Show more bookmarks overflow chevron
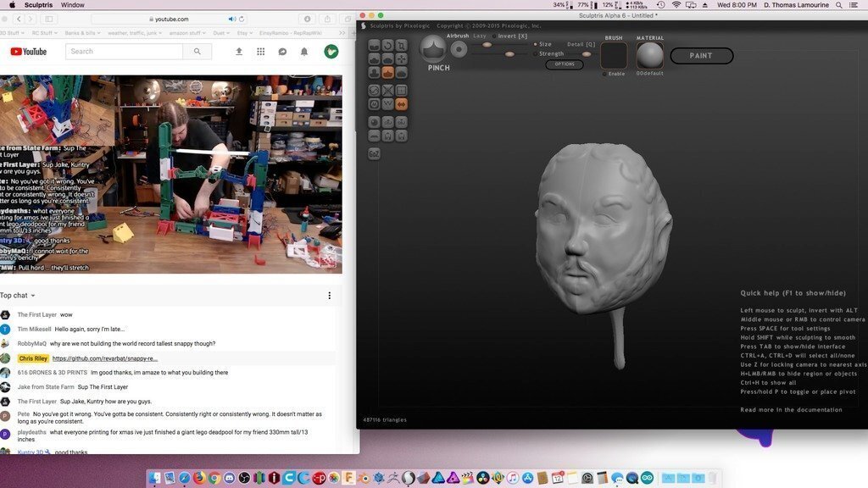This screenshot has height=488, width=868. pyautogui.click(x=342, y=33)
